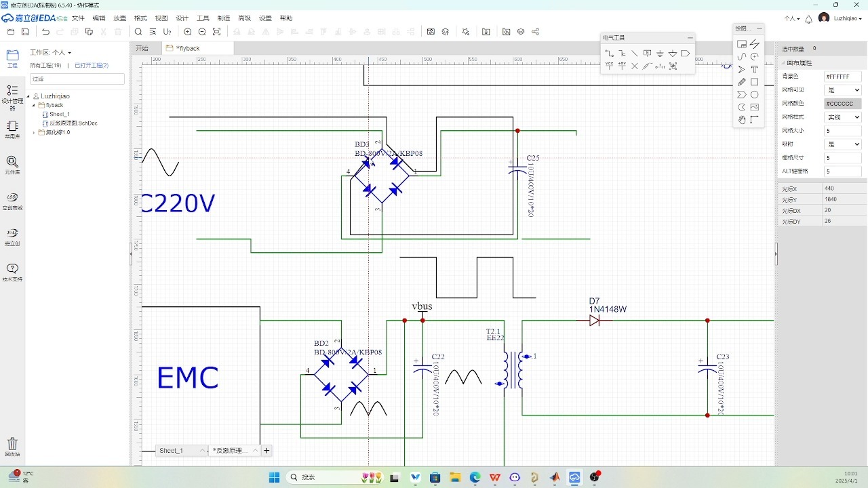
Task: Open 吸附 snap dropdown
Action: pyautogui.click(x=843, y=144)
